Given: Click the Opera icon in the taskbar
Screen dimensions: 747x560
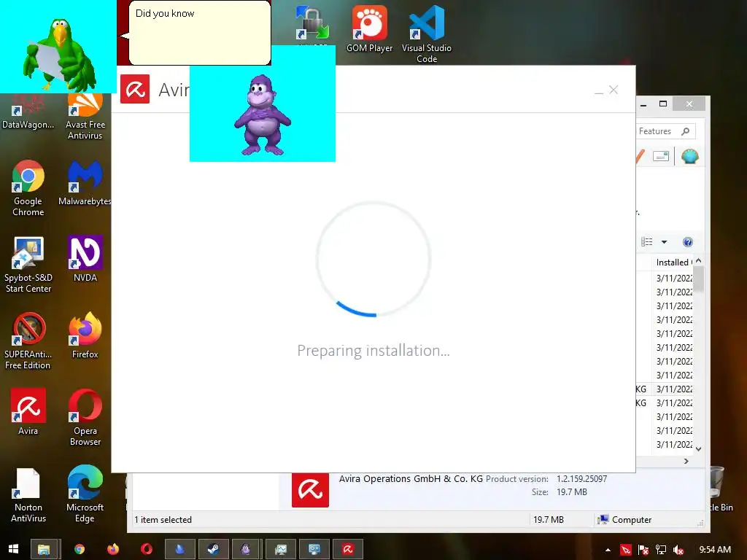Looking at the screenshot, I should click(x=146, y=549).
